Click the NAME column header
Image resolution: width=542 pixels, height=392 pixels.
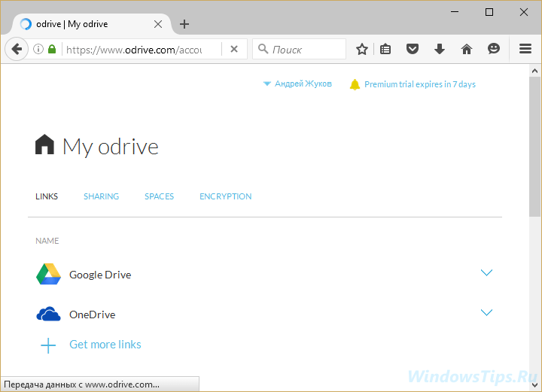click(x=47, y=241)
